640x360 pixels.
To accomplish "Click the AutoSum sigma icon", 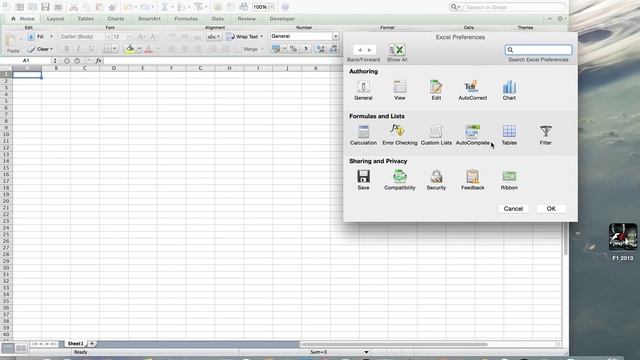I will coord(164,7).
